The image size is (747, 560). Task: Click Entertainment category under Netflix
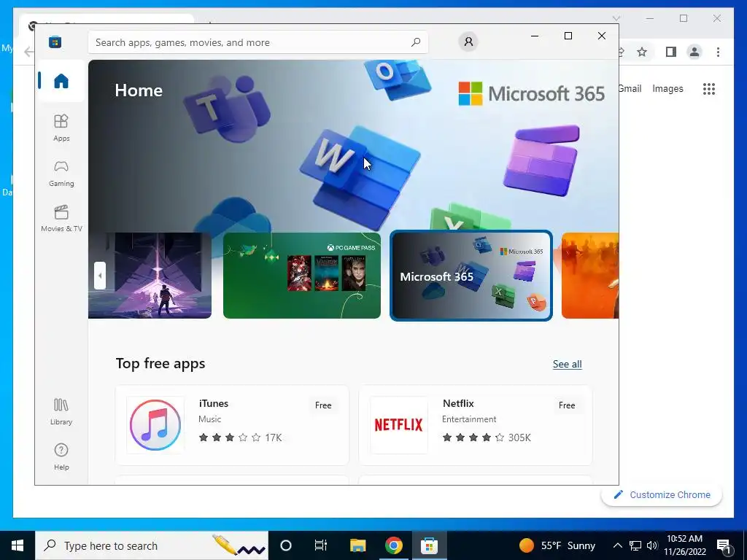(x=469, y=419)
